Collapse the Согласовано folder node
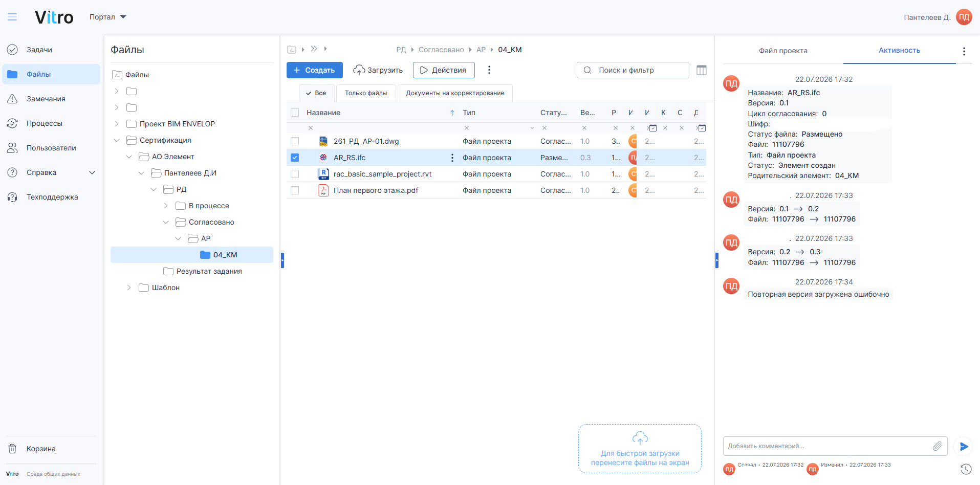 tap(166, 222)
